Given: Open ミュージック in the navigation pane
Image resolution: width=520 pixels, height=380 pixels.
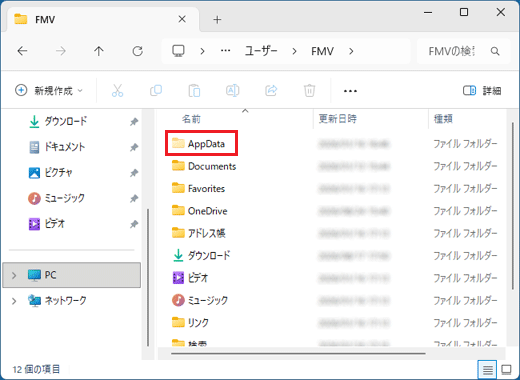Looking at the screenshot, I should point(64,198).
